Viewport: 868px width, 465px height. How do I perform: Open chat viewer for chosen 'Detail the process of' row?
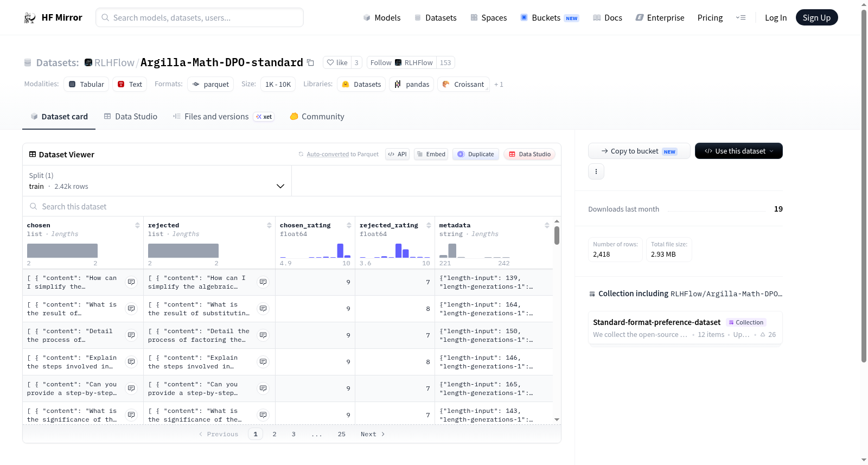tap(131, 335)
